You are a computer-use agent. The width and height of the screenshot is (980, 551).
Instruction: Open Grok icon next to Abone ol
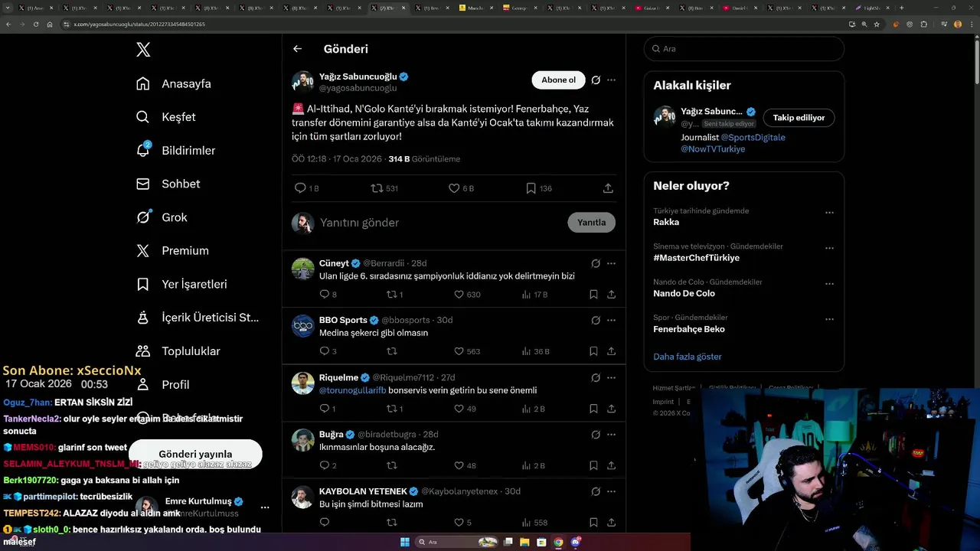click(x=596, y=80)
